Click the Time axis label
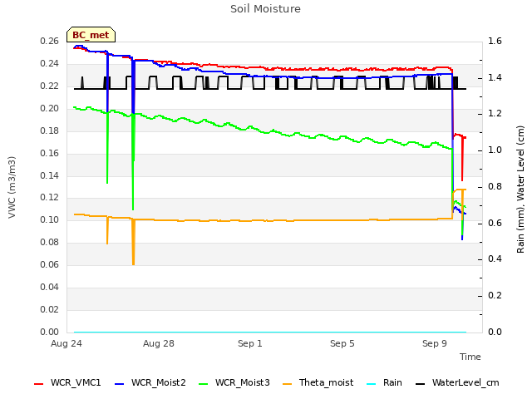 coord(470,357)
